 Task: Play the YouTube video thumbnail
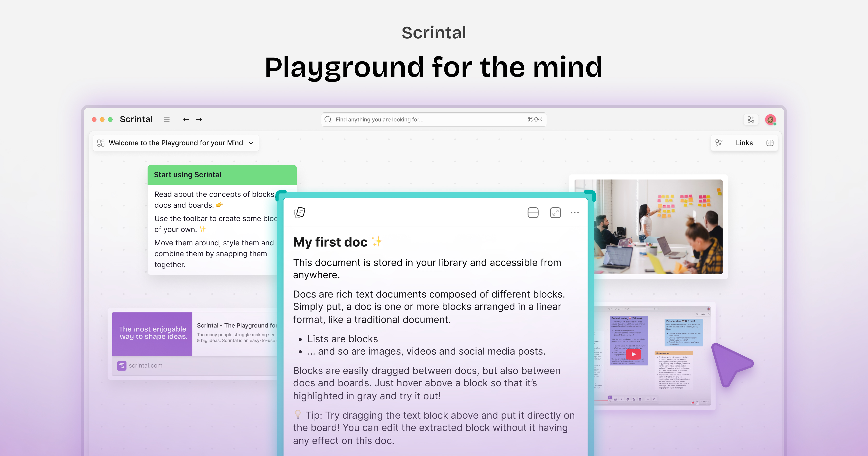point(633,354)
